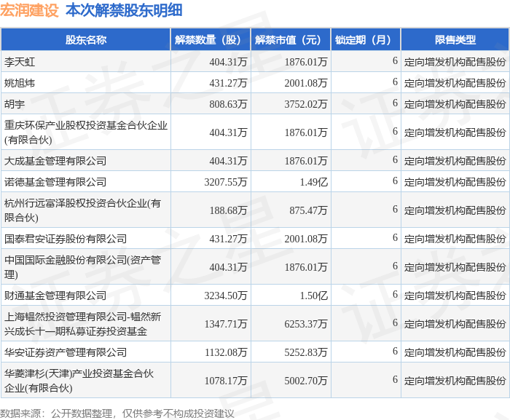This screenshot has height=420, width=510.
Task: Click 431.27万 quantity in 姚旭炜 row
Action: 228,83
